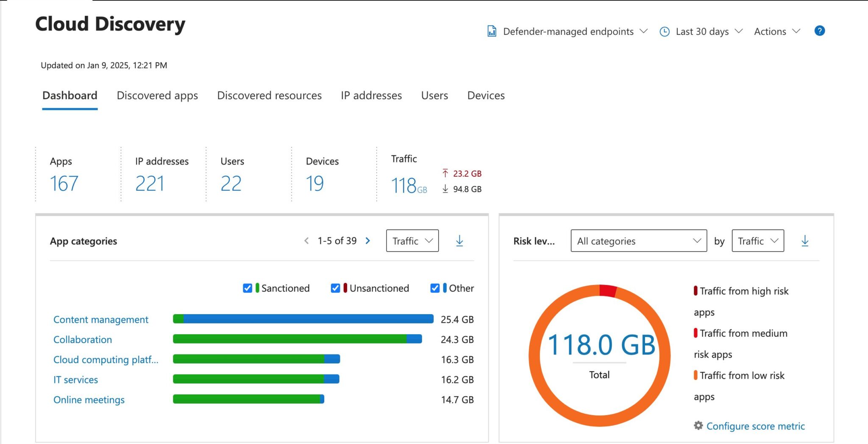Uncheck the Sanctioned checkbox
This screenshot has height=444, width=868.
click(248, 288)
